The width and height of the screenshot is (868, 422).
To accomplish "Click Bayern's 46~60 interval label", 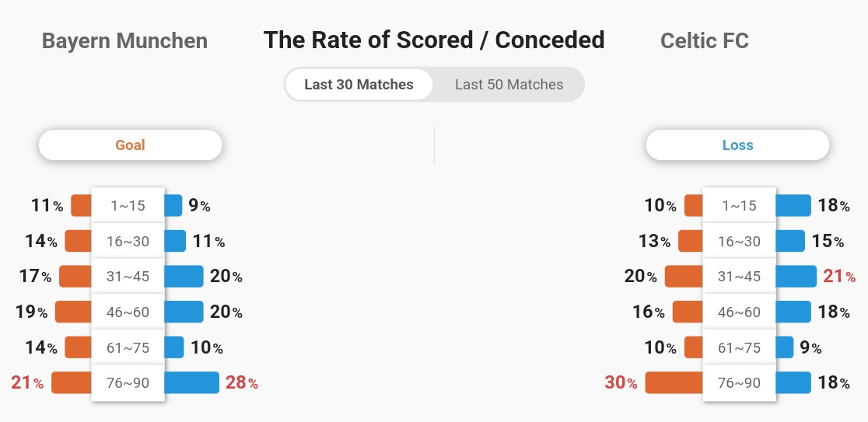I will (128, 312).
